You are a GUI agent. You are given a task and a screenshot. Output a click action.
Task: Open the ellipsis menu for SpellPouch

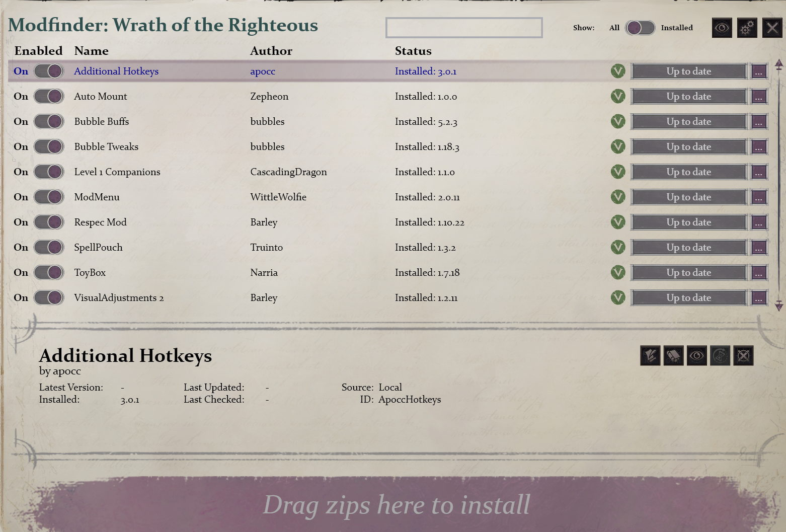click(759, 247)
